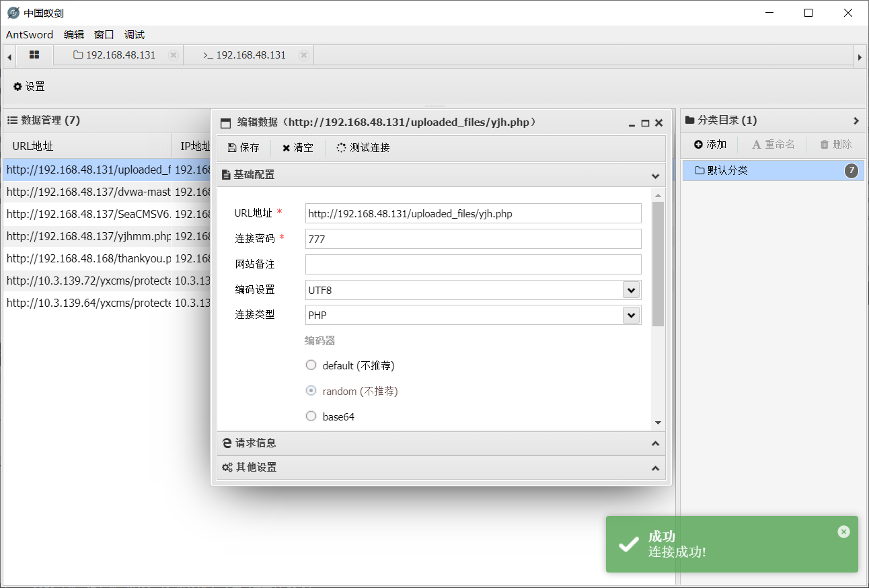Click the 保存 save button
Image resolution: width=869 pixels, height=588 pixels.
point(243,147)
